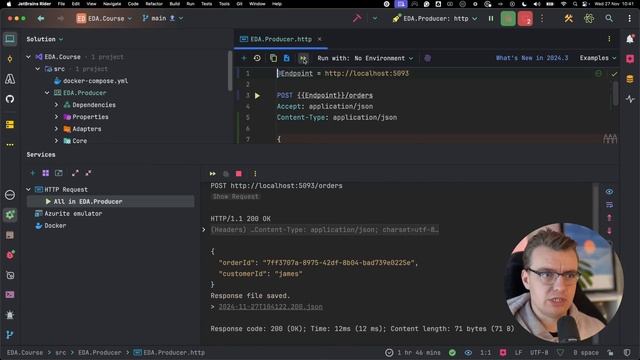
Task: Open EDA.Producer: http run configuration dropdown
Action: (x=435, y=19)
